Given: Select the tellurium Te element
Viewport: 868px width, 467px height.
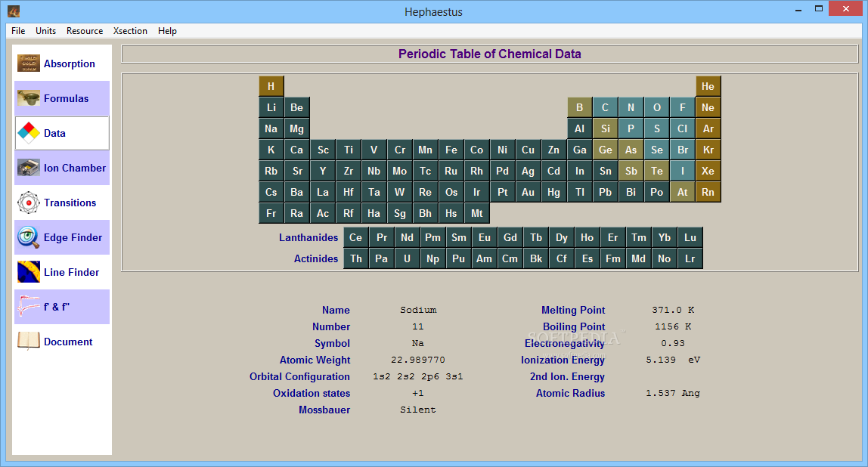Looking at the screenshot, I should [656, 171].
